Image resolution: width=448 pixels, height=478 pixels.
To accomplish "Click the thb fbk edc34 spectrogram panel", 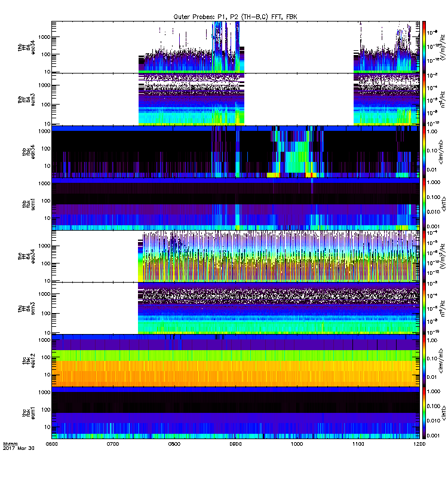I will [235, 152].
